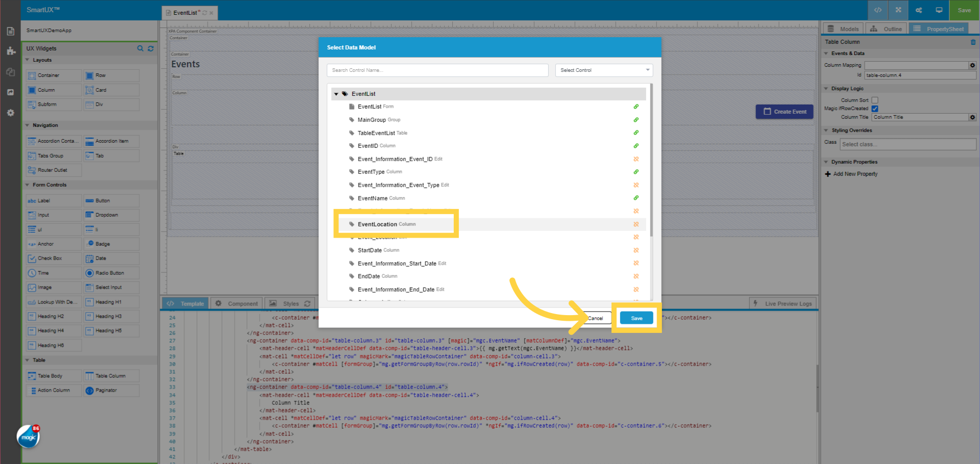The height and width of the screenshot is (464, 980).
Task: Open the preview monitor icon in toolbar
Action: [939, 10]
